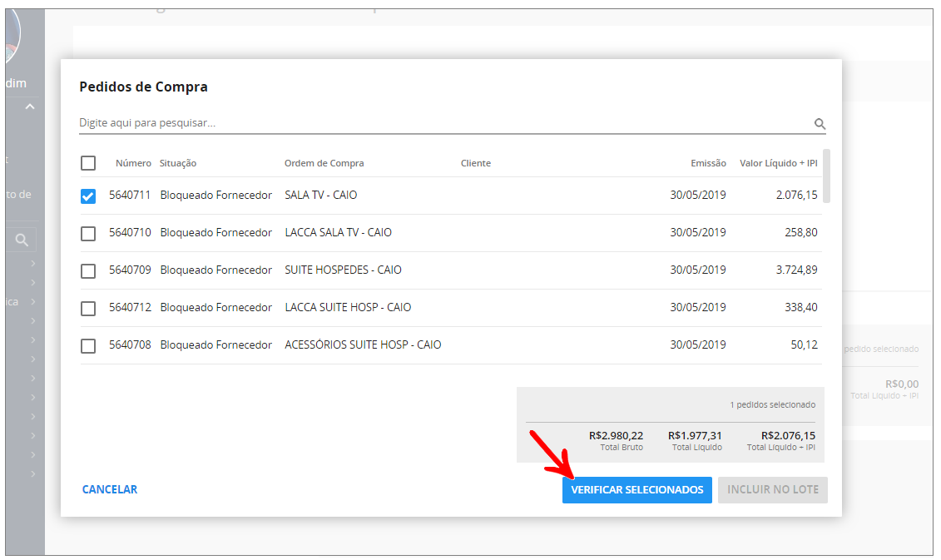Click the order list vertical scrollbar
Image resolution: width=941 pixels, height=560 pixels.
pyautogui.click(x=826, y=176)
